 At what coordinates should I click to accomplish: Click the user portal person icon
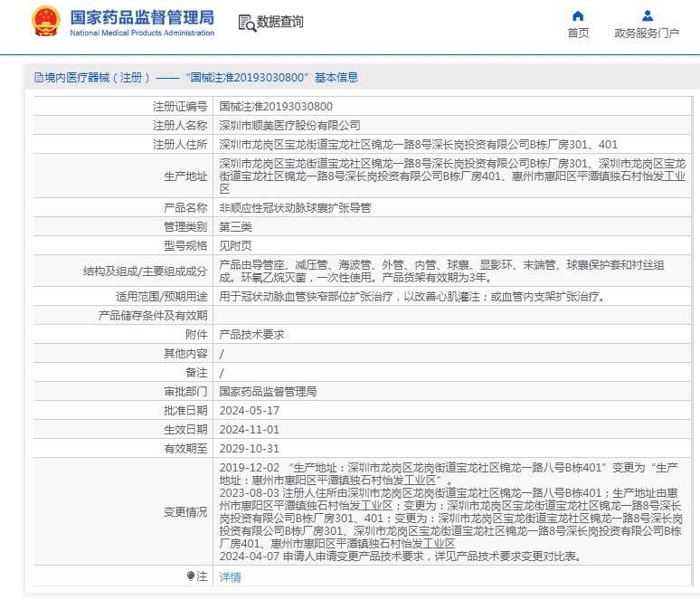[x=647, y=16]
